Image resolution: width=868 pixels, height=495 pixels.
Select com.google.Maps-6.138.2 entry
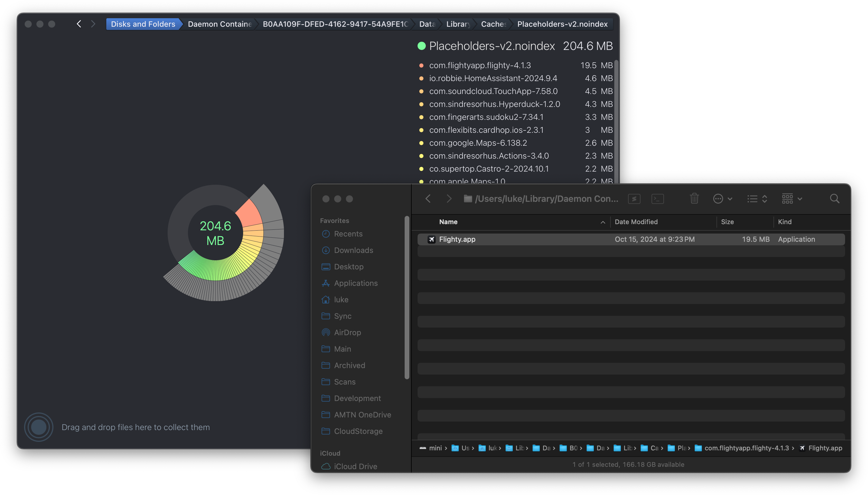(x=515, y=143)
